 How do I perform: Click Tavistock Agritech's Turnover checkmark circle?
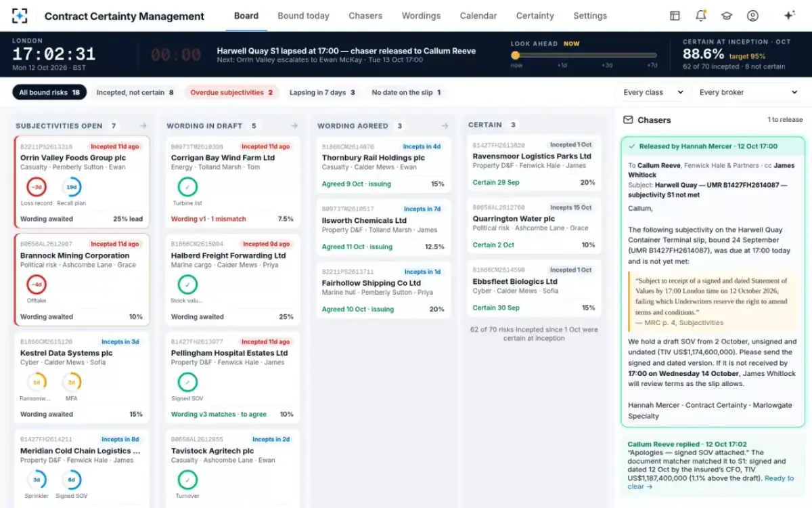[x=187, y=480]
